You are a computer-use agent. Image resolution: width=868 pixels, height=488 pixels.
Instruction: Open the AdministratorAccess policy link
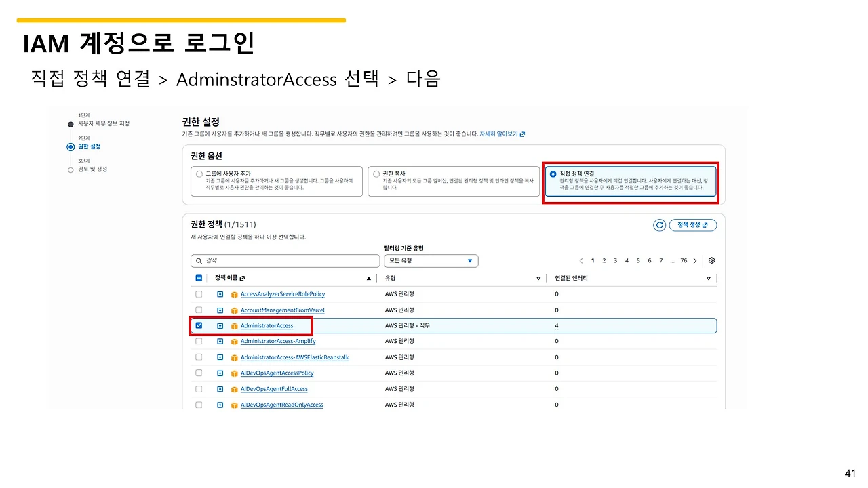click(x=267, y=326)
